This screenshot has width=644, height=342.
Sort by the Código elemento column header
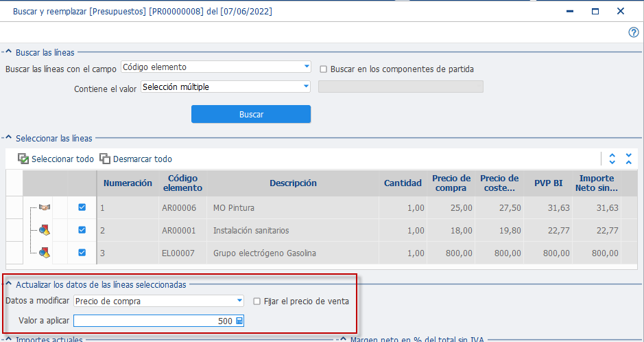[182, 183]
